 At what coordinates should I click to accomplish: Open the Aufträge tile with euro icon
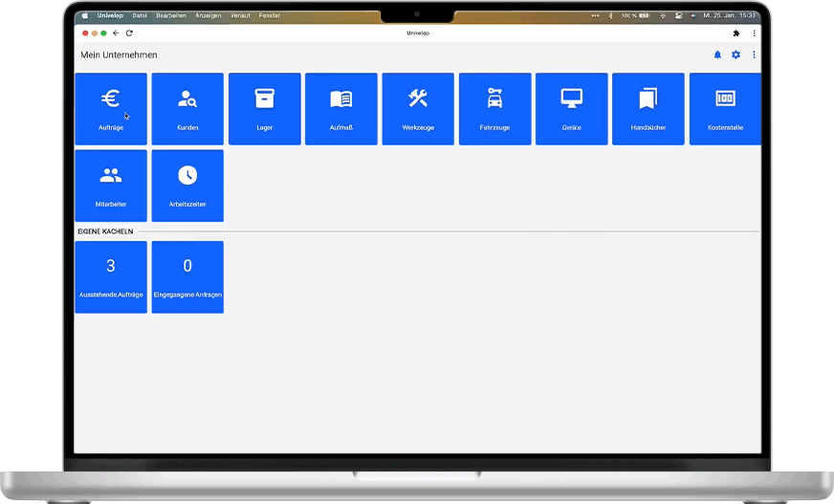pyautogui.click(x=111, y=109)
